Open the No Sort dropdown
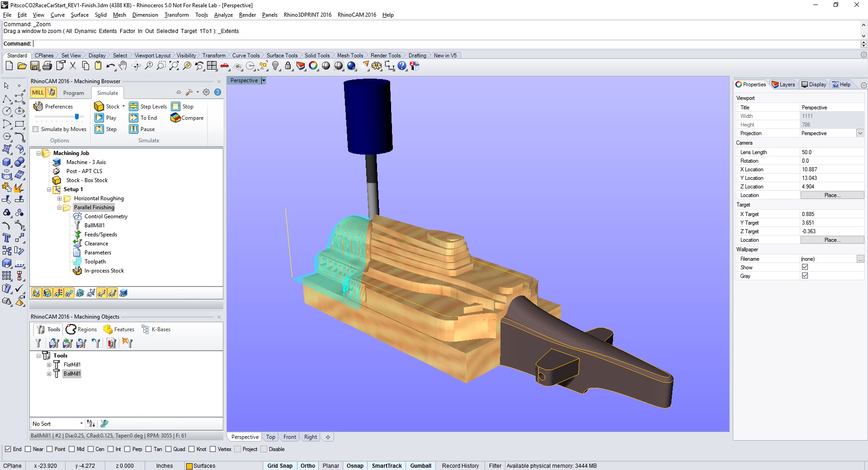This screenshot has height=470, width=868. (57, 423)
